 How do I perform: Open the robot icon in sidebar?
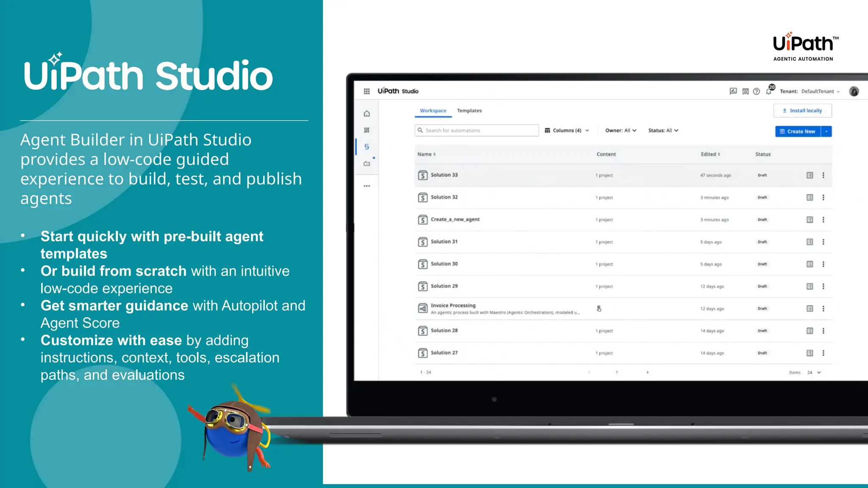pos(367,164)
